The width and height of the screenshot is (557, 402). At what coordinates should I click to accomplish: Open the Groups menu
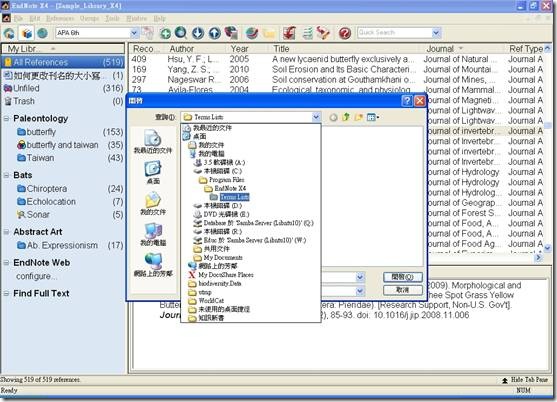tap(89, 18)
